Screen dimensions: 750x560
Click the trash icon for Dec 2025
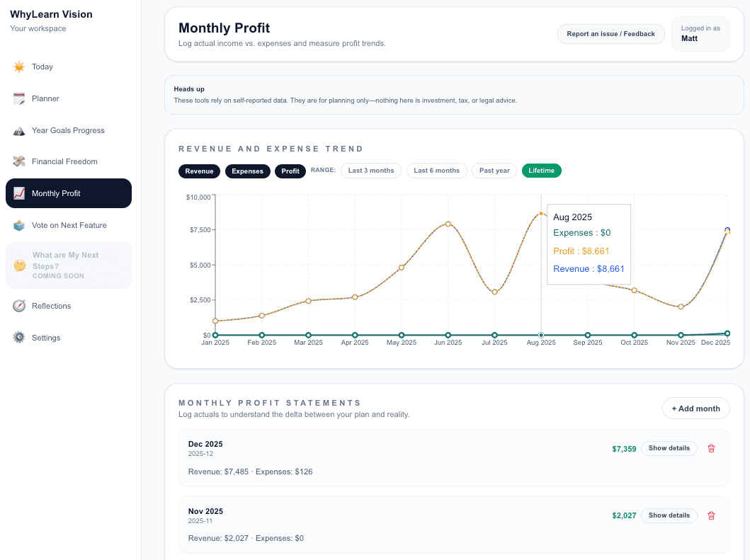tap(711, 448)
